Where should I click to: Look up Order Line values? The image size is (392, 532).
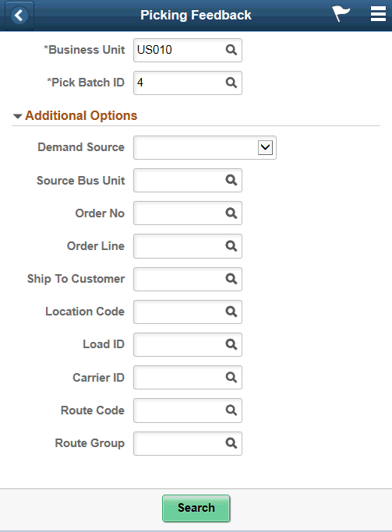click(231, 245)
